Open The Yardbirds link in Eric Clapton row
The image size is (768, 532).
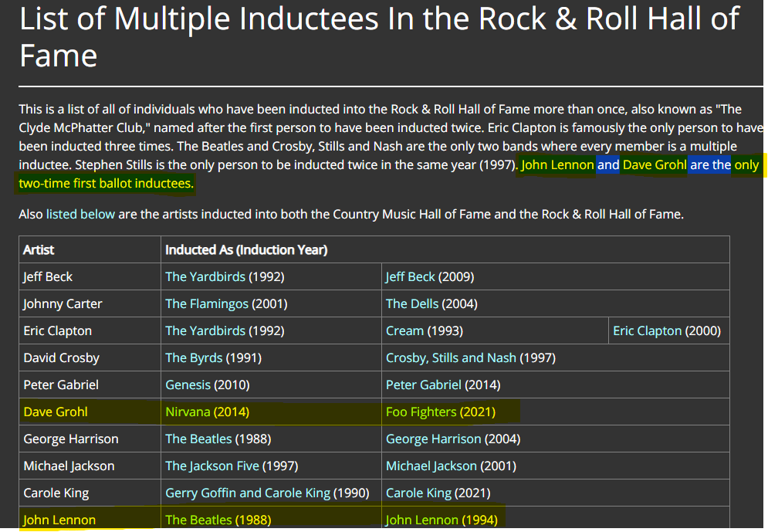point(205,330)
